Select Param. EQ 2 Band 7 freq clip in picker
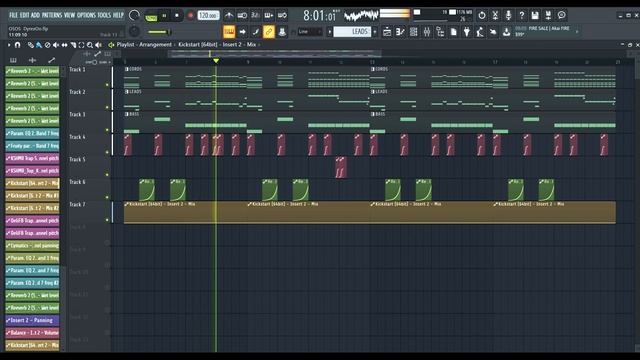640x360 pixels. (32, 133)
